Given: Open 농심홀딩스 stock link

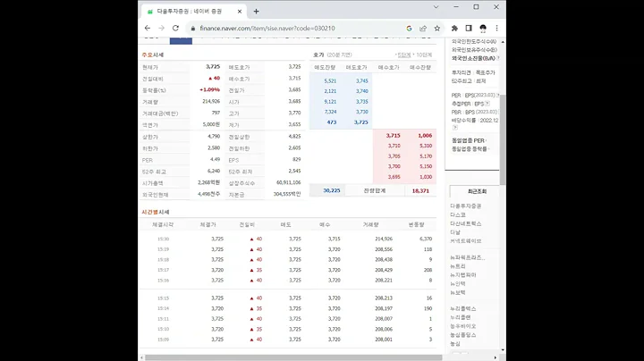Looking at the screenshot, I should [463, 335].
